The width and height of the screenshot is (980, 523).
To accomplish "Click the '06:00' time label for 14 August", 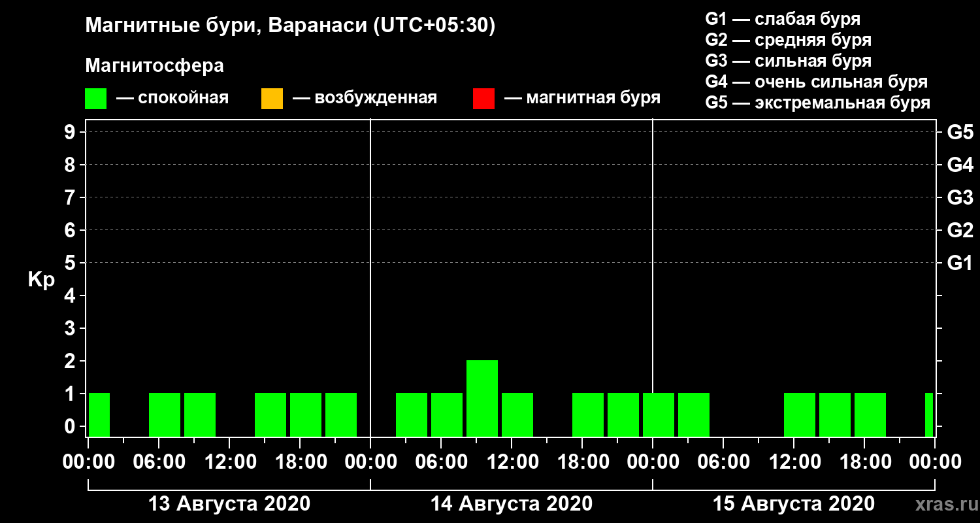I will (441, 462).
